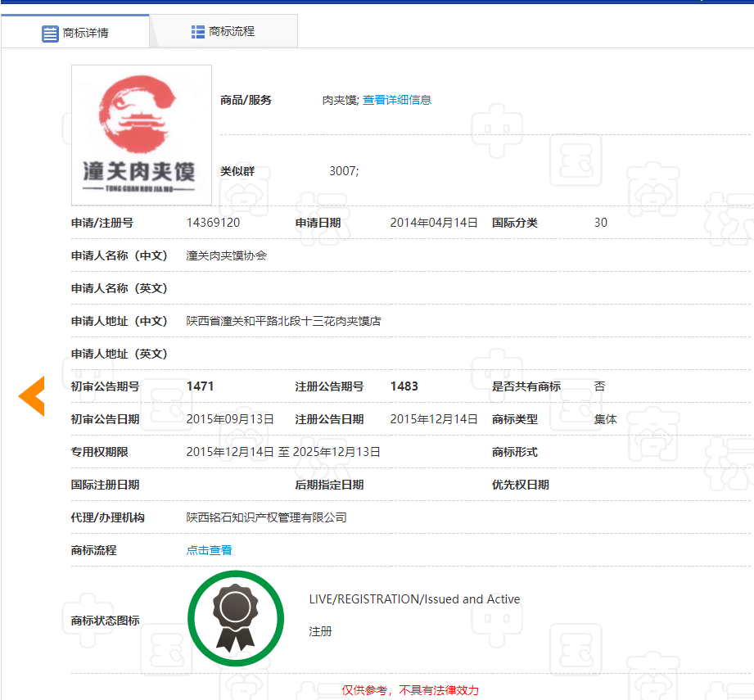Click the LIVE/REGISTRATION/Issued and Active status text
The image size is (754, 700).
tap(414, 599)
